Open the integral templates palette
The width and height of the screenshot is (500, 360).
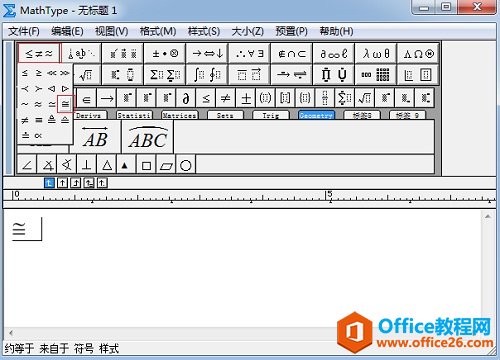(207, 75)
